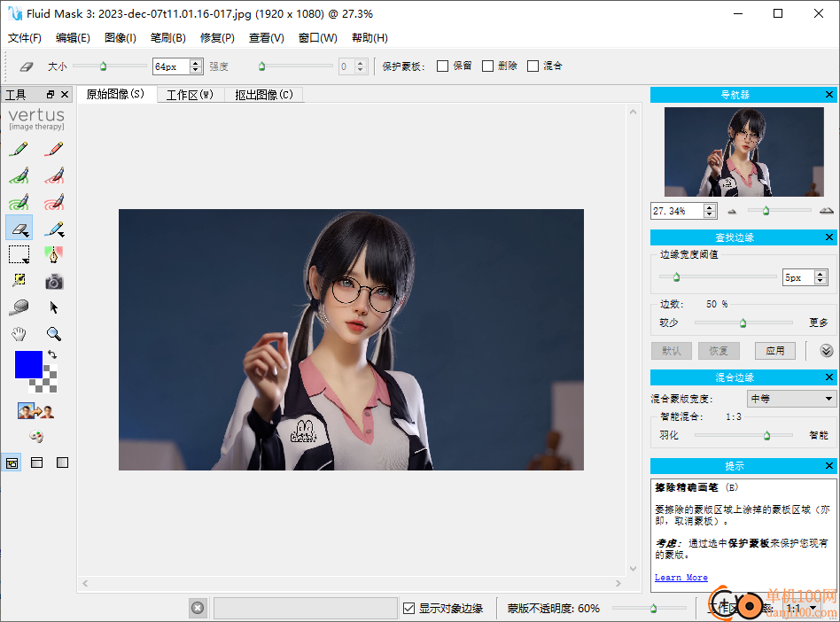Switch to the 原始图像(S) tab
840x622 pixels.
point(115,94)
